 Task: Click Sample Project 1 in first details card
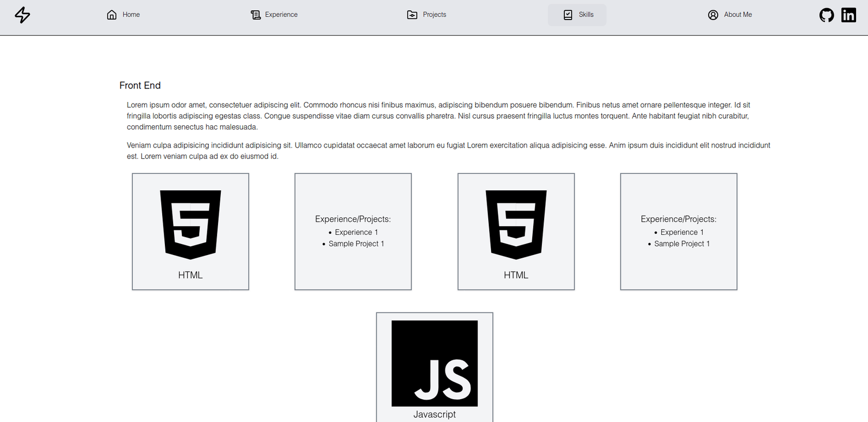[356, 244]
